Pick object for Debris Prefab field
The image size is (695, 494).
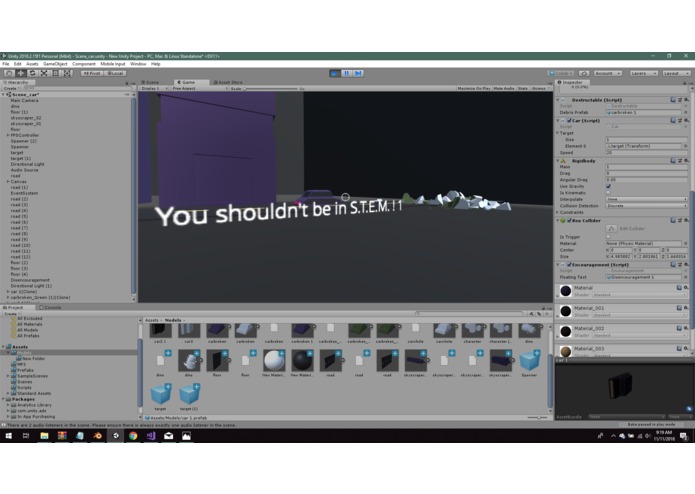coord(685,113)
